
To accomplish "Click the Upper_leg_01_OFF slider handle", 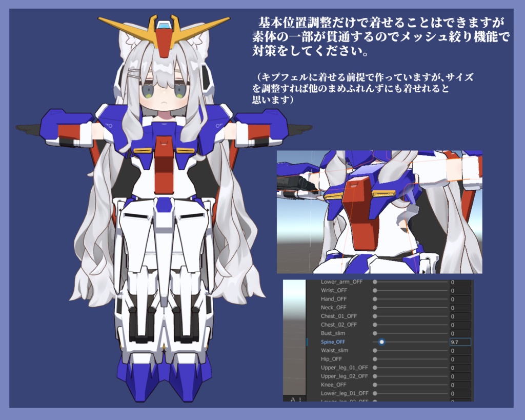I will pyautogui.click(x=375, y=368).
